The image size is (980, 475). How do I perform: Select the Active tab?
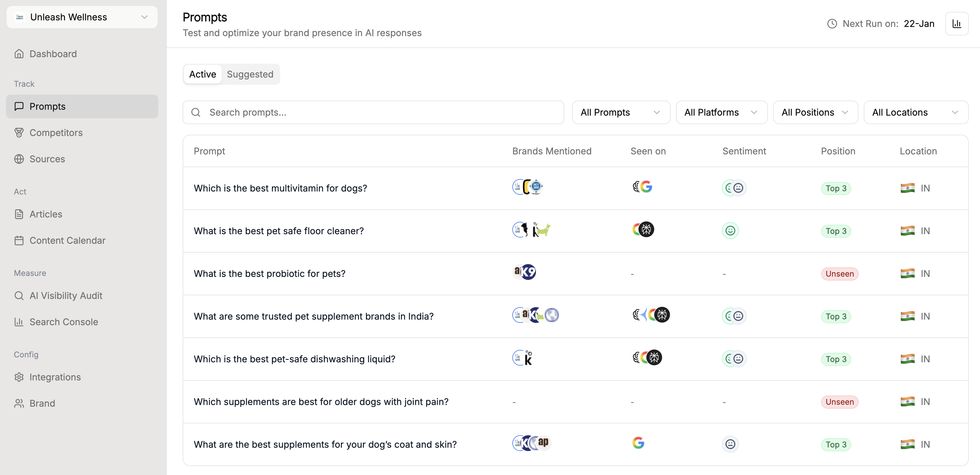[202, 74]
